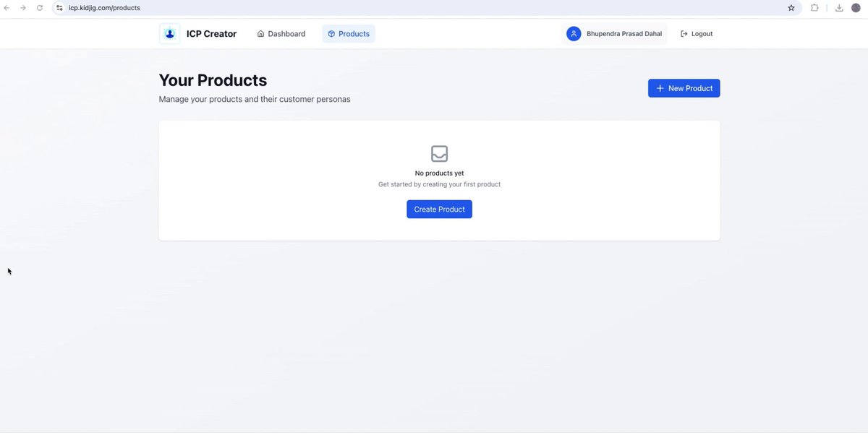Screen dimensions: 868x435
Task: Open the browser extensions puzzle icon
Action: tap(814, 8)
